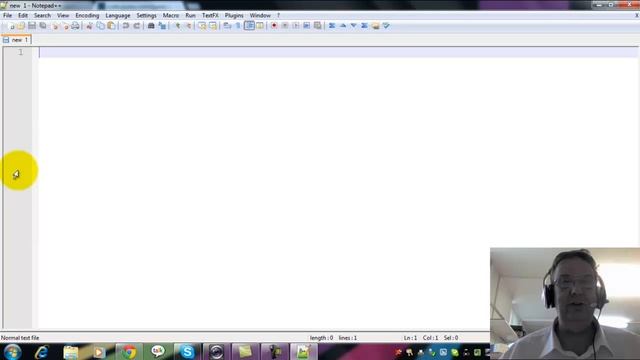
Task: Click the blue up-arrow plugin icon
Action: point(343,26)
